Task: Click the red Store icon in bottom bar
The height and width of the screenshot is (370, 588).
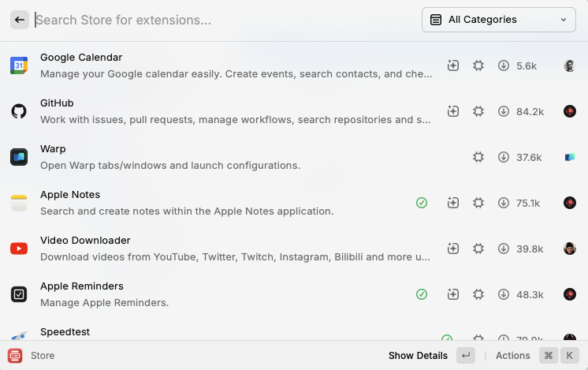Action: (15, 355)
